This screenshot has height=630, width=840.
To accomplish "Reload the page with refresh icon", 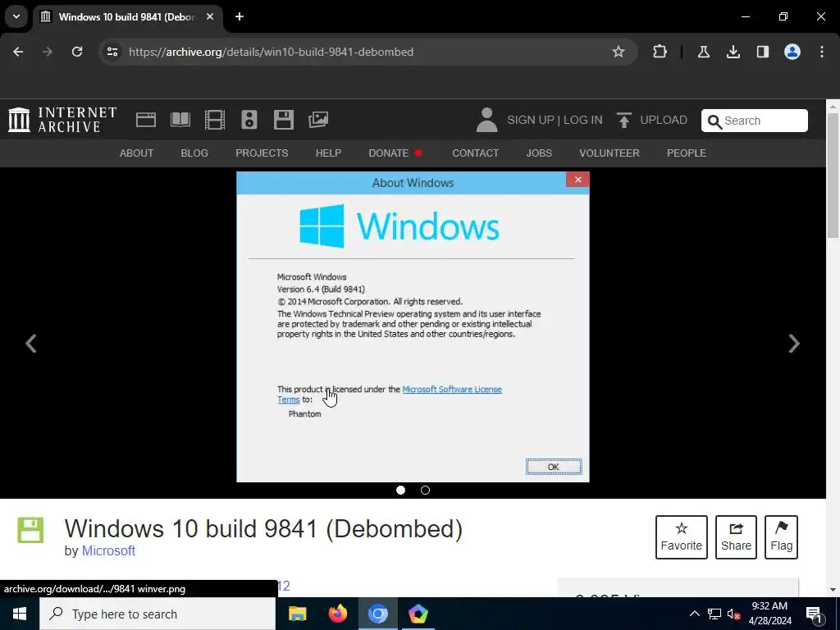I will [x=77, y=52].
